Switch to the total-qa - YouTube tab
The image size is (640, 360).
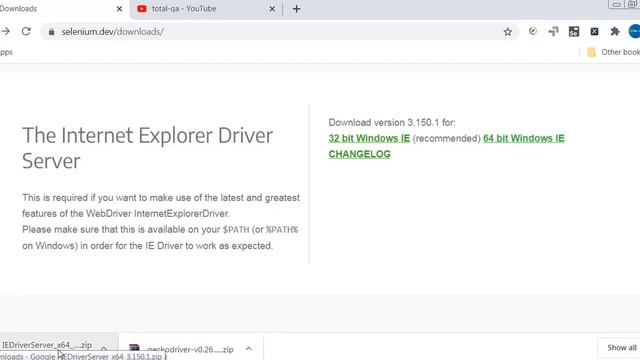(x=206, y=9)
